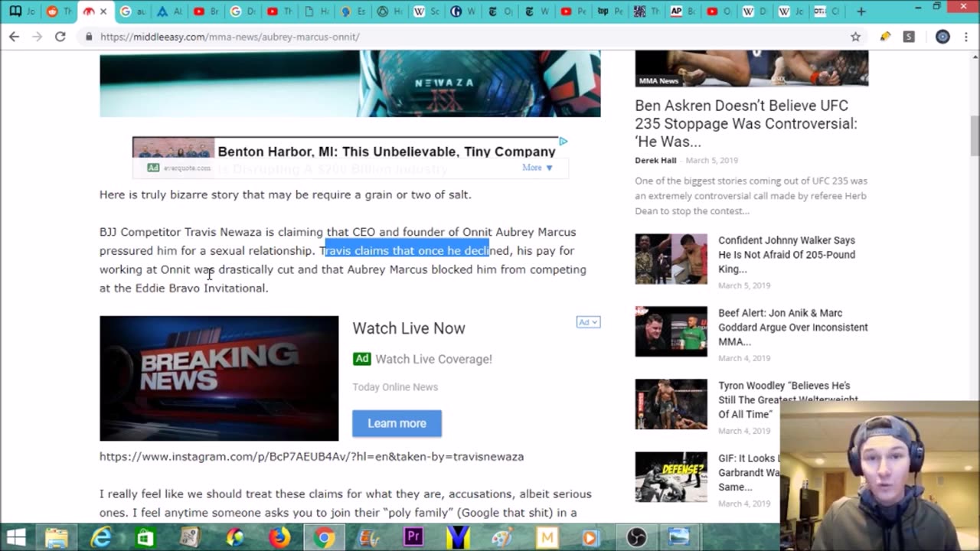
Task: Open the 'Ad' options dropdown near Watch Live
Action: [588, 322]
